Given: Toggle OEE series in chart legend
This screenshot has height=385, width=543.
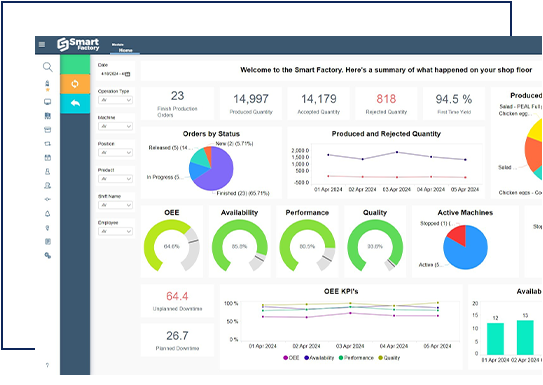Looking at the screenshot, I should pyautogui.click(x=291, y=358).
